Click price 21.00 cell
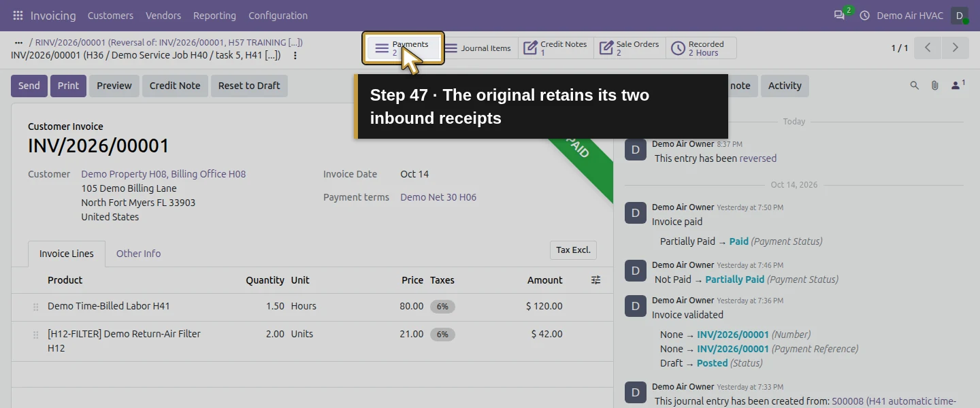980x408 pixels. tap(411, 334)
